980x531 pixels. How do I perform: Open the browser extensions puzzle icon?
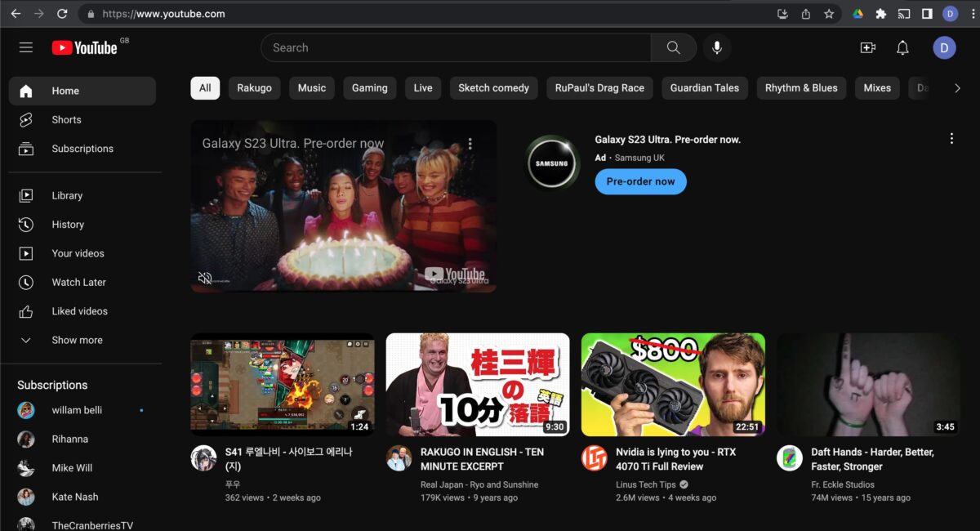click(880, 14)
